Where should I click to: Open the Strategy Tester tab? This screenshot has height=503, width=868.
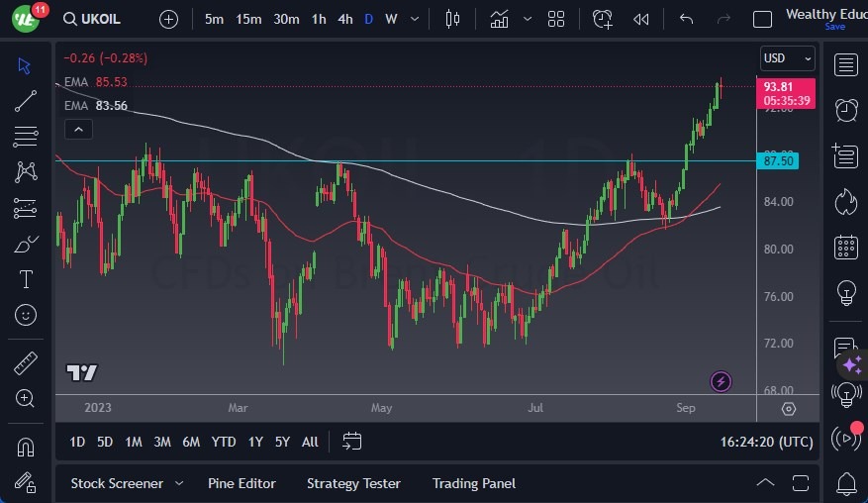(353, 483)
